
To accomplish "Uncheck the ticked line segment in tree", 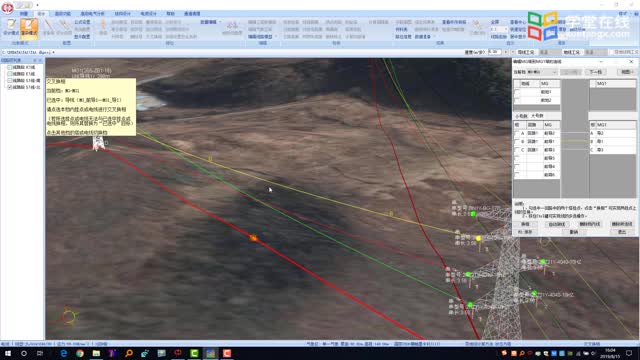I will 10,87.
